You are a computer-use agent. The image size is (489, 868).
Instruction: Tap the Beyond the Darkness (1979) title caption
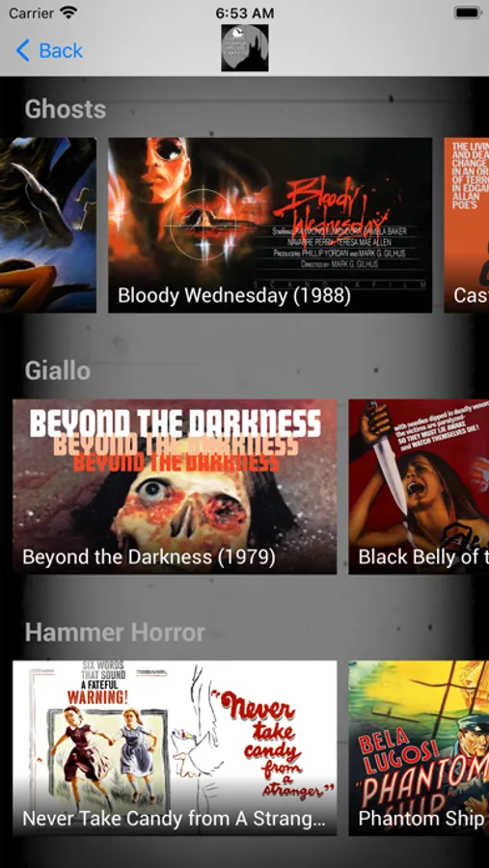[x=149, y=556]
